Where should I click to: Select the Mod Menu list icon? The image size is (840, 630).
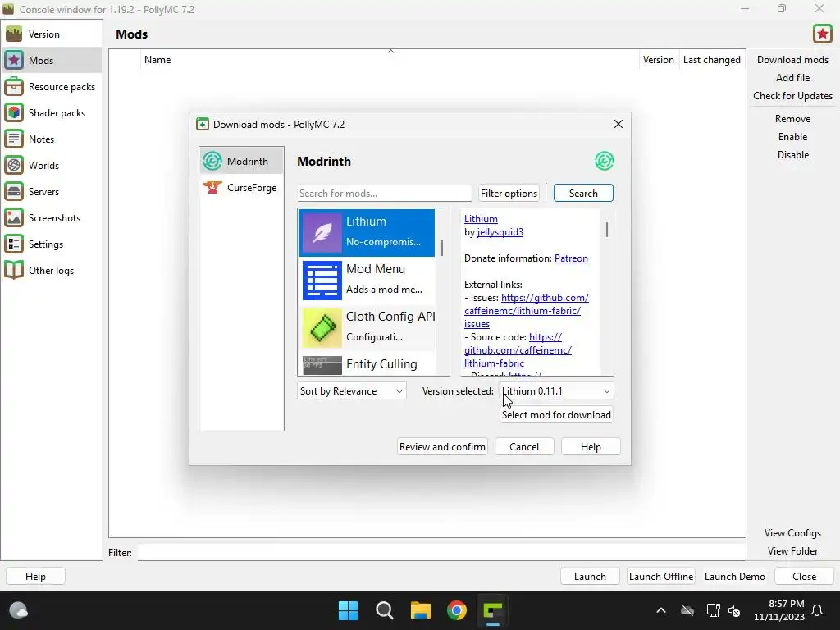(x=322, y=281)
